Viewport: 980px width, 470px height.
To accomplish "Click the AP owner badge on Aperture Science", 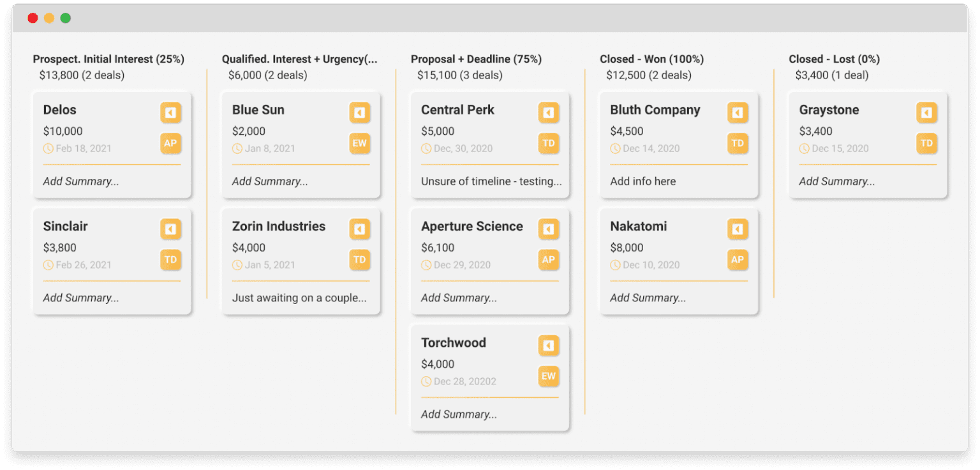I will (x=549, y=260).
